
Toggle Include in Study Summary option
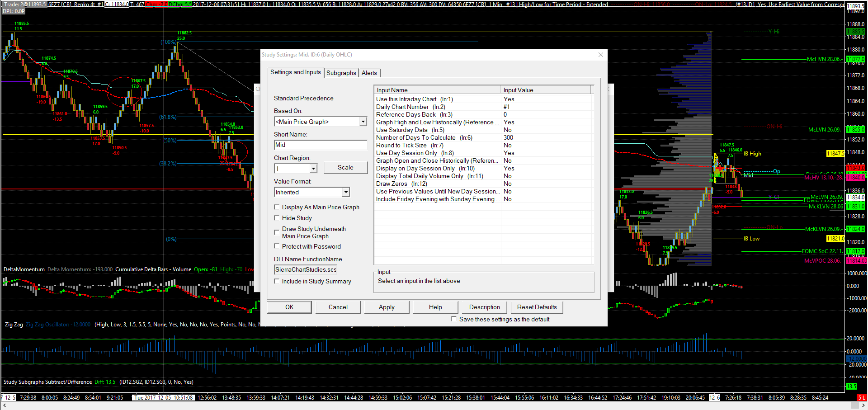pyautogui.click(x=277, y=281)
